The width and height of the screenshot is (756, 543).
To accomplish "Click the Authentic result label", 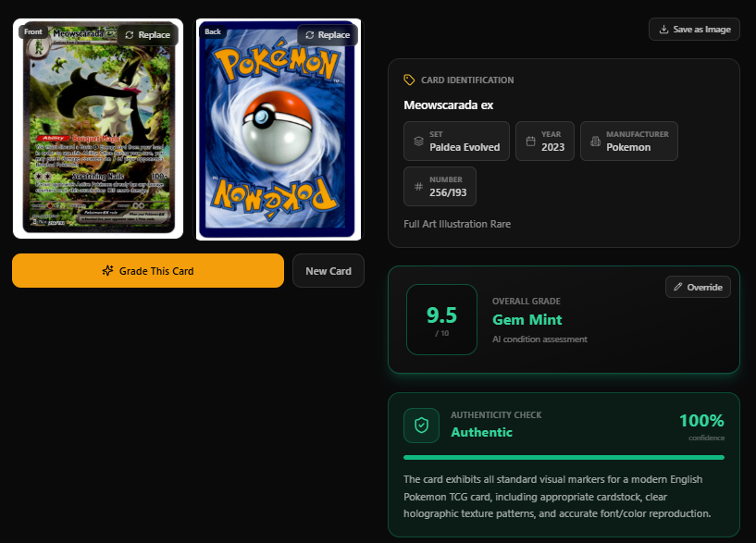I will pos(482,432).
